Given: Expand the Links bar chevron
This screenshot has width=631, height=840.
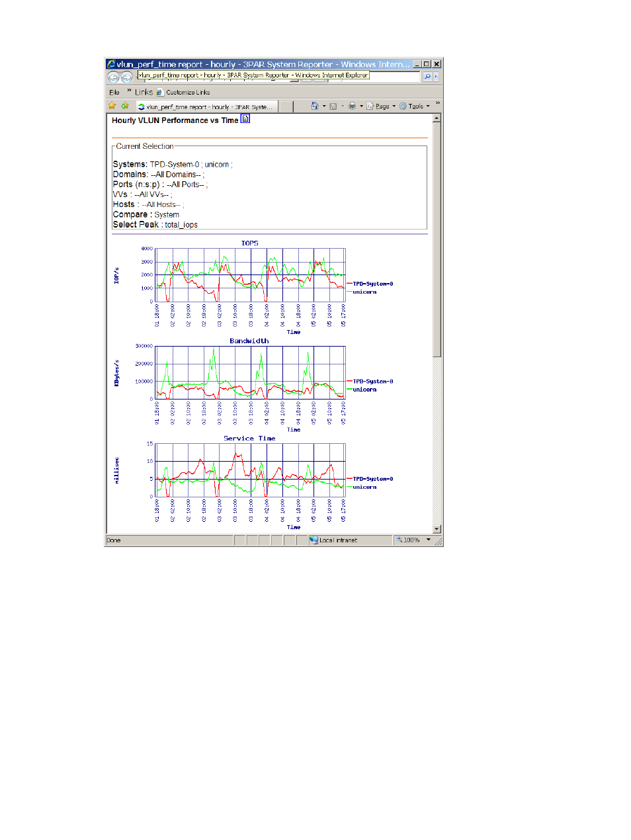Looking at the screenshot, I should click(x=129, y=91).
